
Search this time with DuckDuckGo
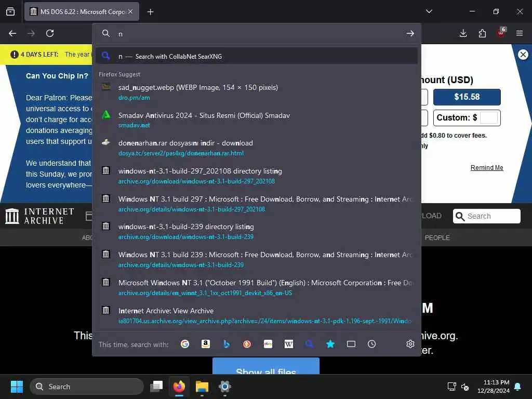pos(247,344)
